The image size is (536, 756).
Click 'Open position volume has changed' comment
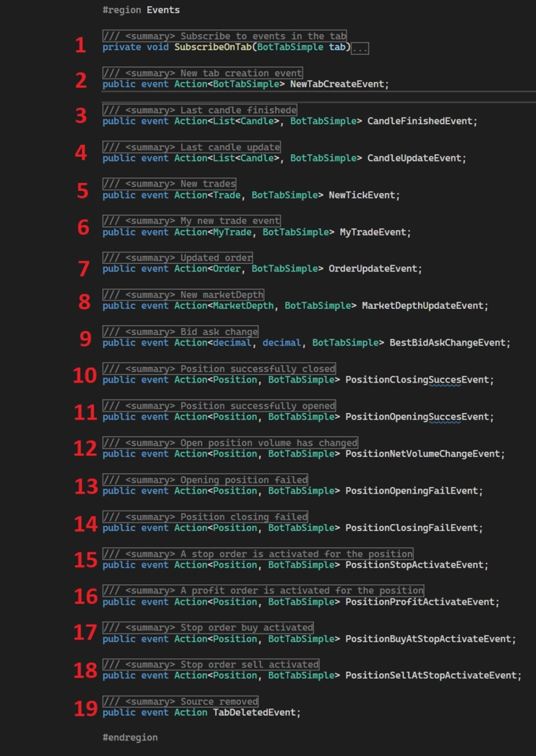231,443
